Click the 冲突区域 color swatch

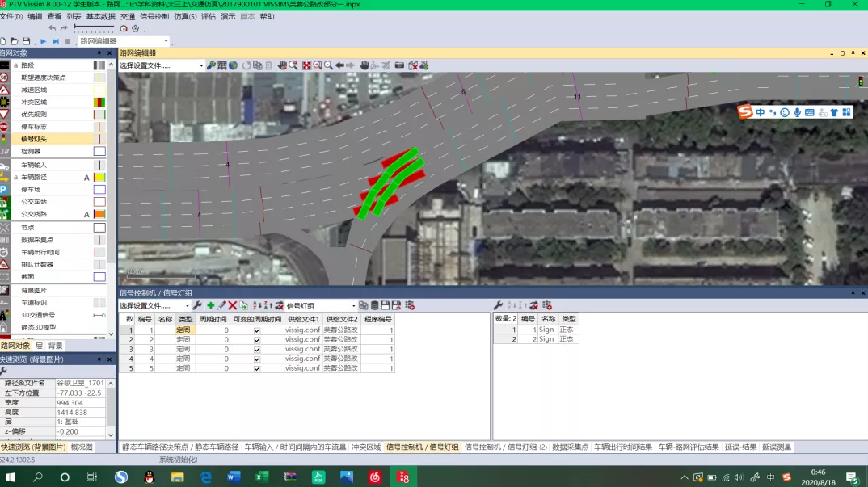[x=99, y=102]
